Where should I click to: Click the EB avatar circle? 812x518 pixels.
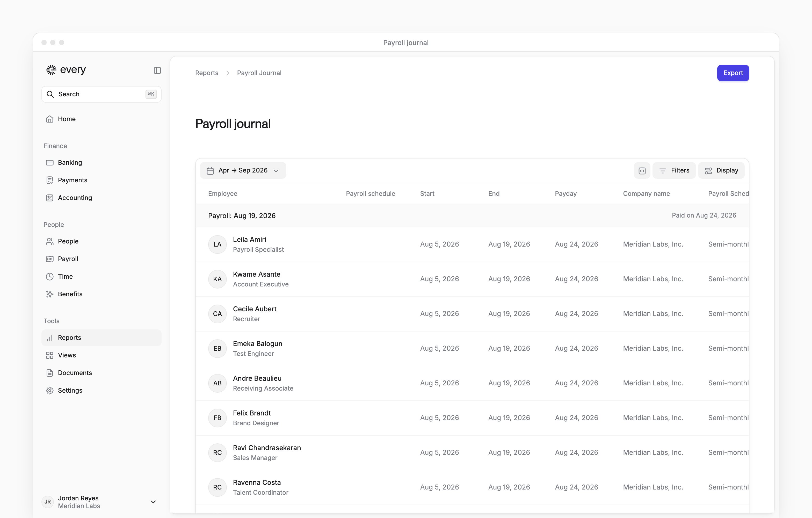pos(218,348)
